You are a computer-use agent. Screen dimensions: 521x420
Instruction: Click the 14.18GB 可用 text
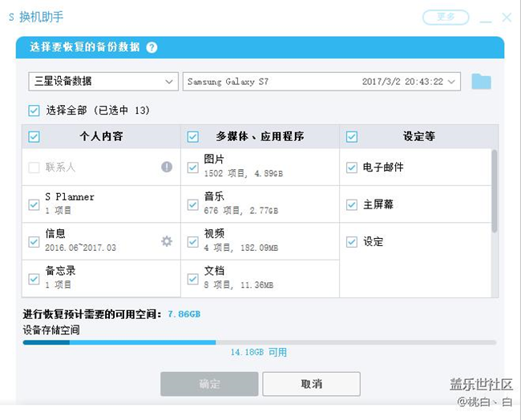pos(259,352)
